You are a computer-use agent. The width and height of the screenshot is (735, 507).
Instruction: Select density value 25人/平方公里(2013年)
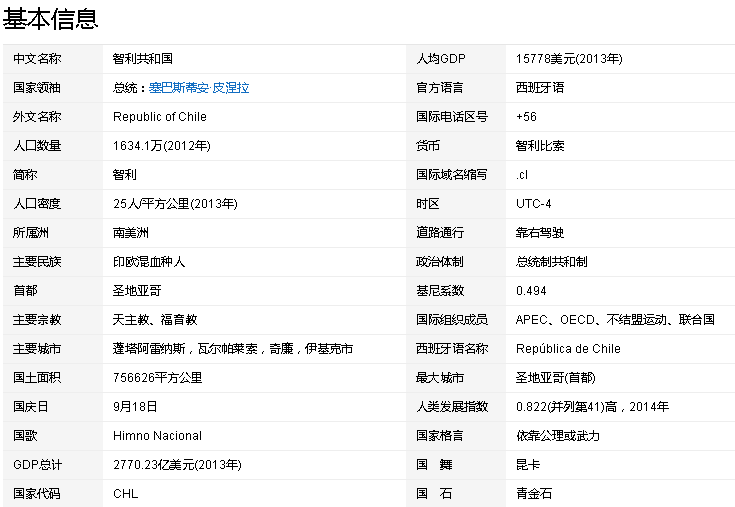point(175,204)
